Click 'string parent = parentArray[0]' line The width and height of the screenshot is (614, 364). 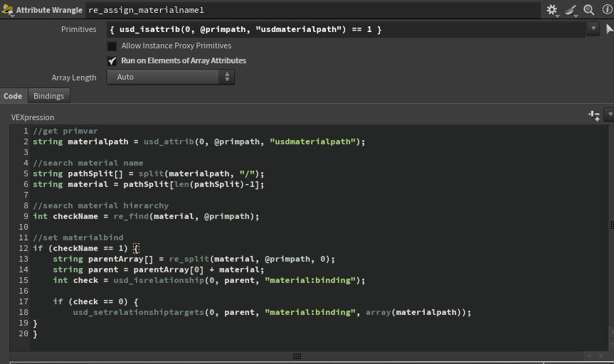[x=159, y=269]
